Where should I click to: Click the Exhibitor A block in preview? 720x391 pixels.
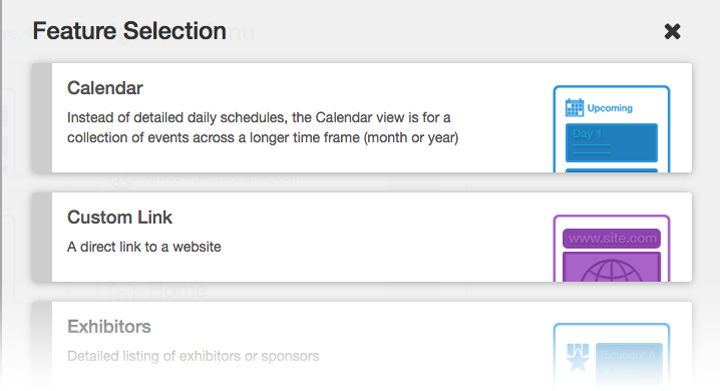[629, 363]
